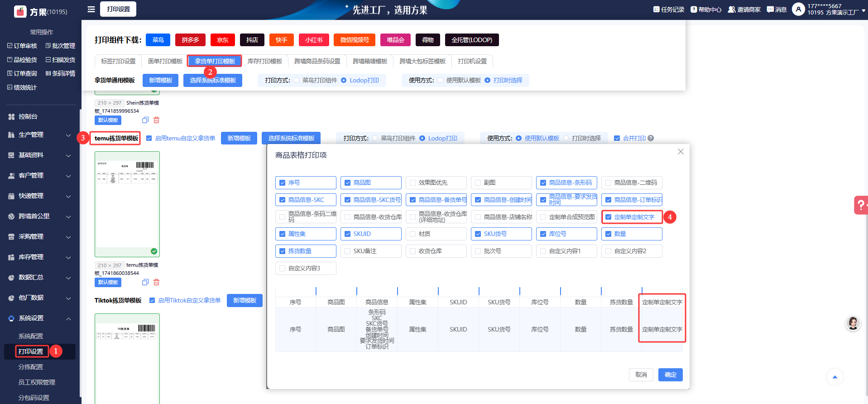Click the merge print help question icon
The width and height of the screenshot is (868, 404).
pyautogui.click(x=651, y=138)
